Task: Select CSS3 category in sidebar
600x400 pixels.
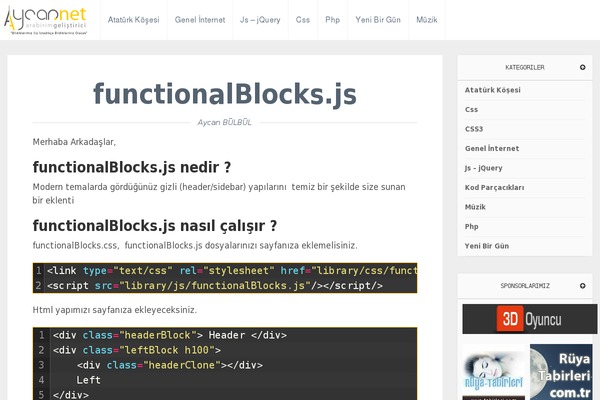Action: (474, 129)
